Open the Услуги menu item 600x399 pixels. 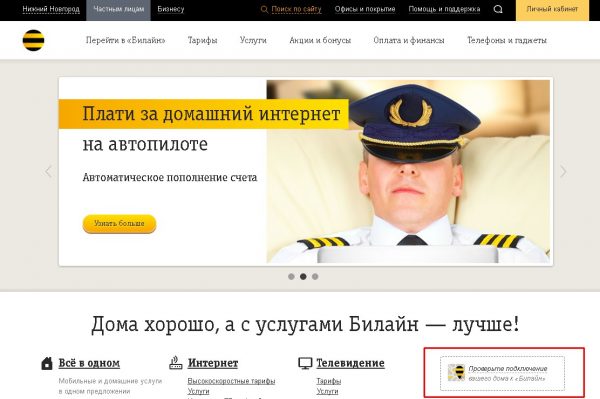coord(253,40)
